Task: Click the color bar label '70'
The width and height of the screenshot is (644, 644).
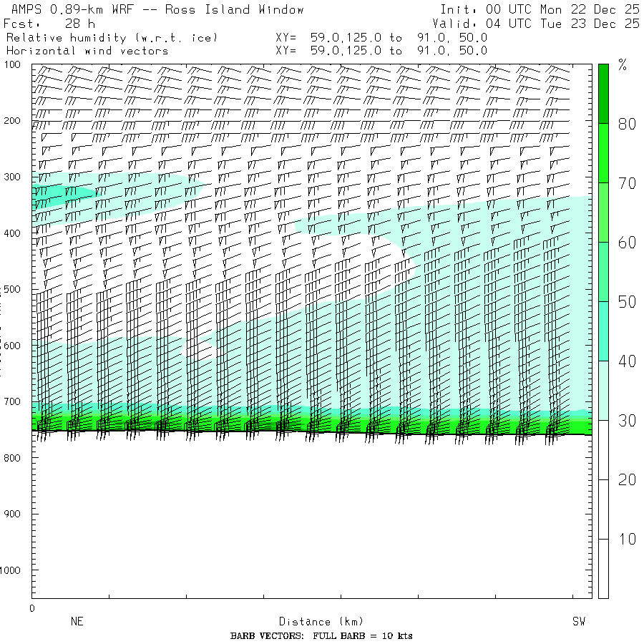Action: (627, 183)
